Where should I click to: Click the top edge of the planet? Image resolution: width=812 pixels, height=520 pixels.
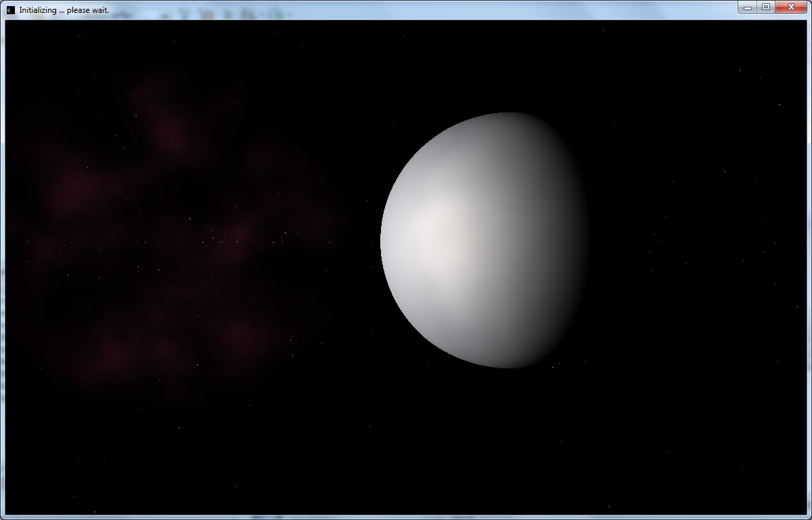(x=506, y=115)
